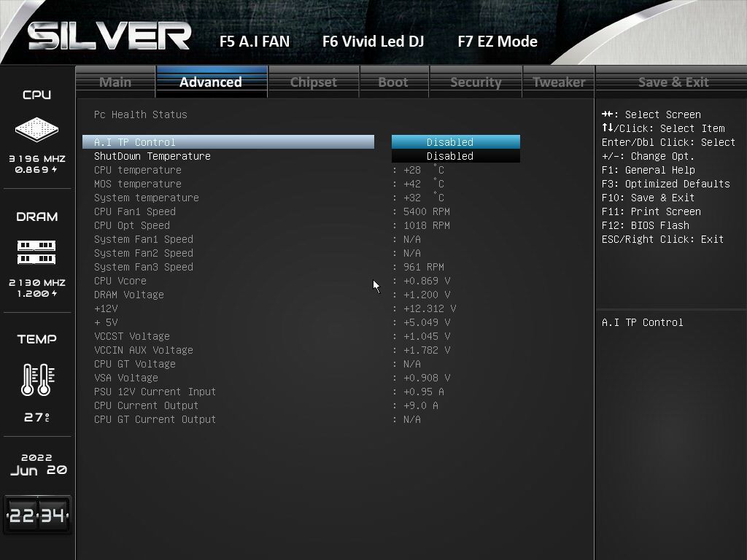Viewport: 747px width, 560px height.
Task: Click the System Fan2 Speed label
Action: point(144,253)
